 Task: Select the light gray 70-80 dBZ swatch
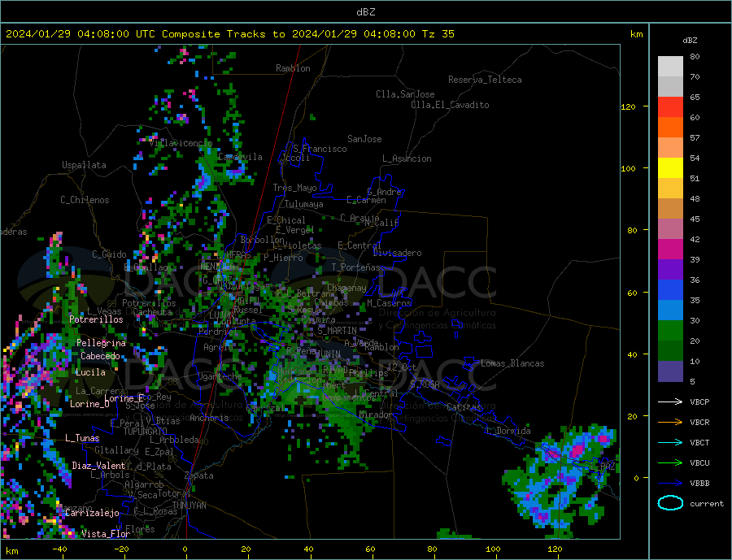(x=670, y=67)
